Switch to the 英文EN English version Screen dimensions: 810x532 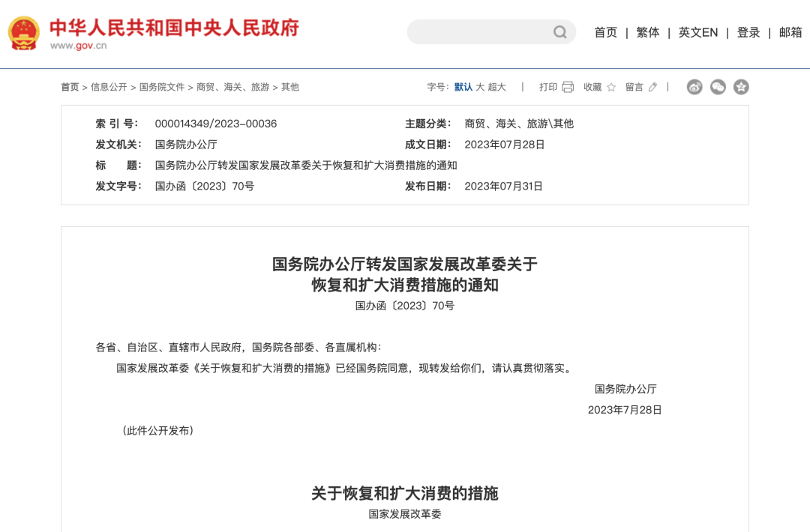(x=697, y=32)
